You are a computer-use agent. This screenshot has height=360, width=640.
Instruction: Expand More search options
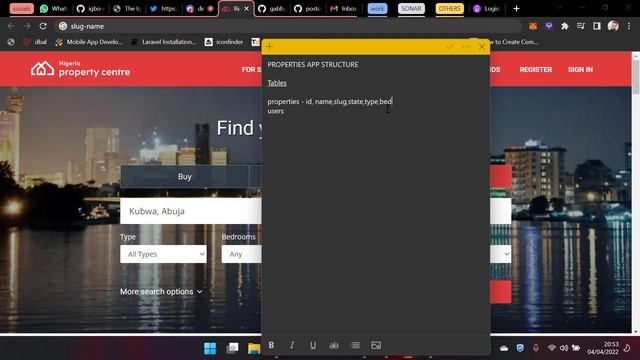[x=161, y=292]
